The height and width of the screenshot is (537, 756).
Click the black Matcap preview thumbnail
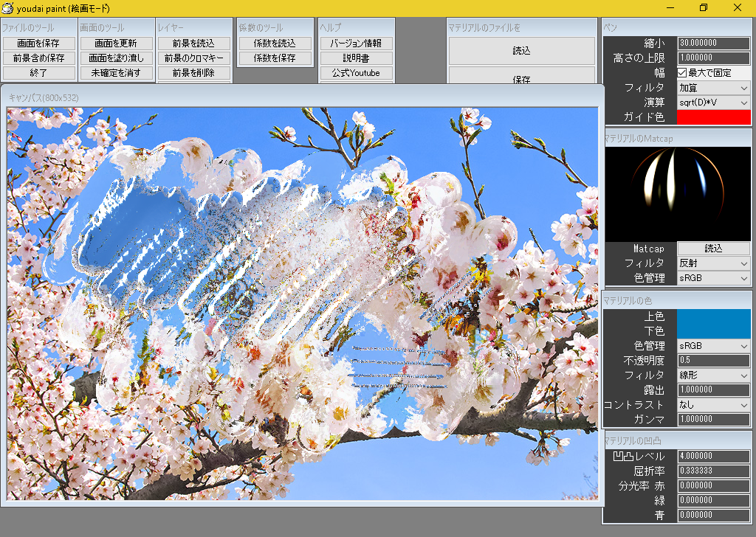[x=677, y=192]
